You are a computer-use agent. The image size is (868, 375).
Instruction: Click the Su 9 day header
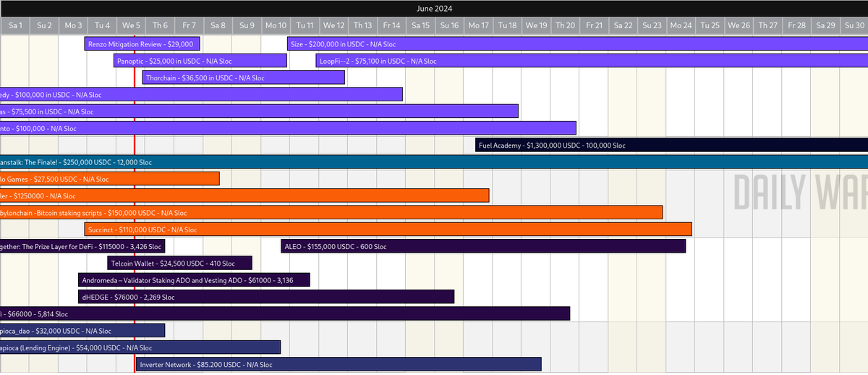[x=247, y=25]
